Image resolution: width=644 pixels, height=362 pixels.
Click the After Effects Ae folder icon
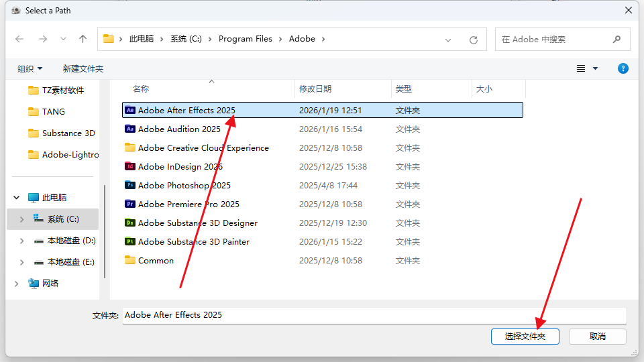click(130, 110)
